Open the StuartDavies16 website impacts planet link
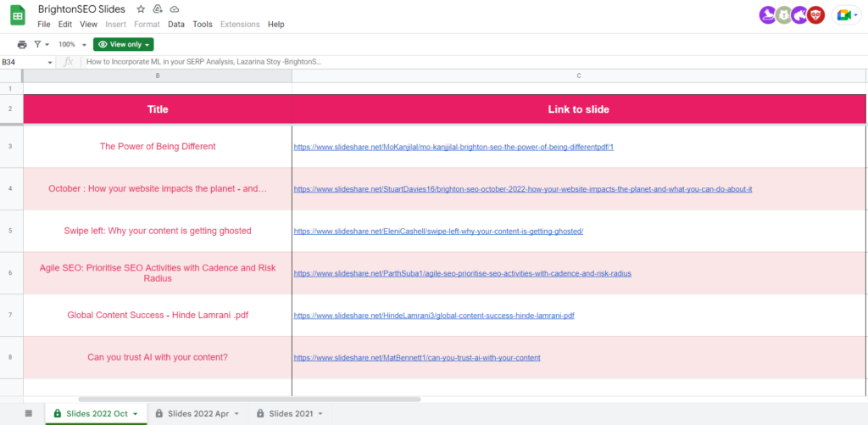 pyautogui.click(x=522, y=189)
